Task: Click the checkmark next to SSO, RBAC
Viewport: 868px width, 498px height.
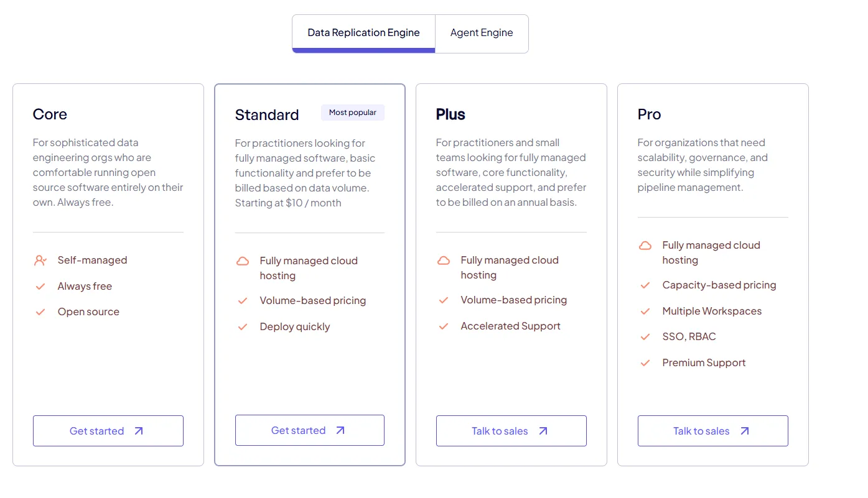Action: click(645, 337)
